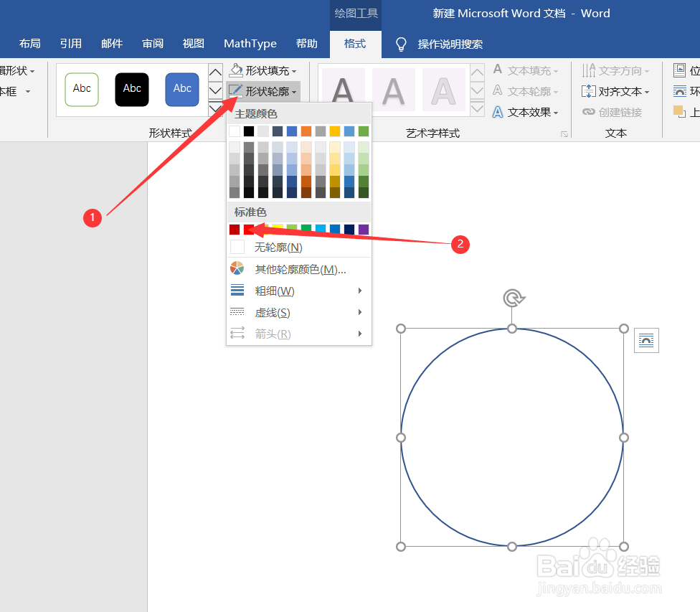Click the layout options icon beside the circle
Screen dimensions: 700x612
[x=646, y=340]
